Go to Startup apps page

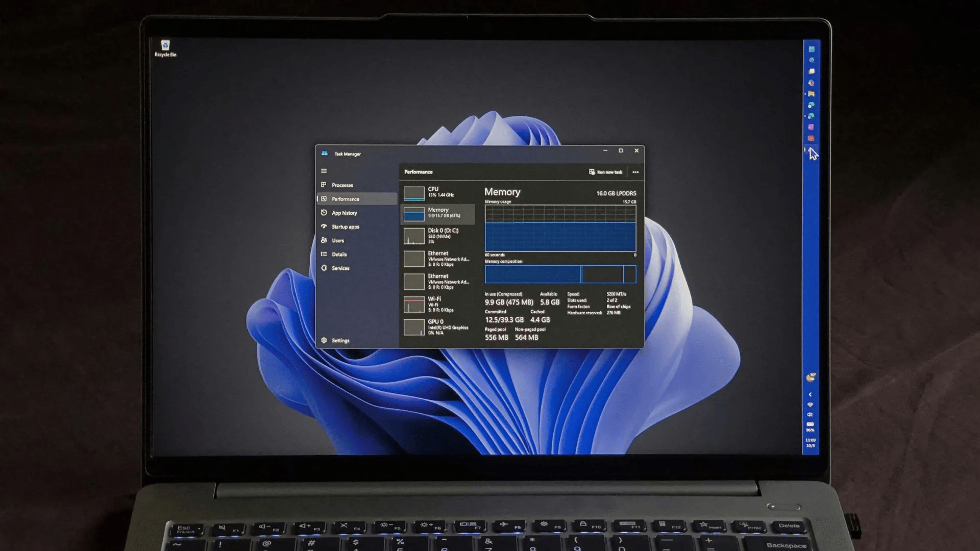pyautogui.click(x=356, y=227)
